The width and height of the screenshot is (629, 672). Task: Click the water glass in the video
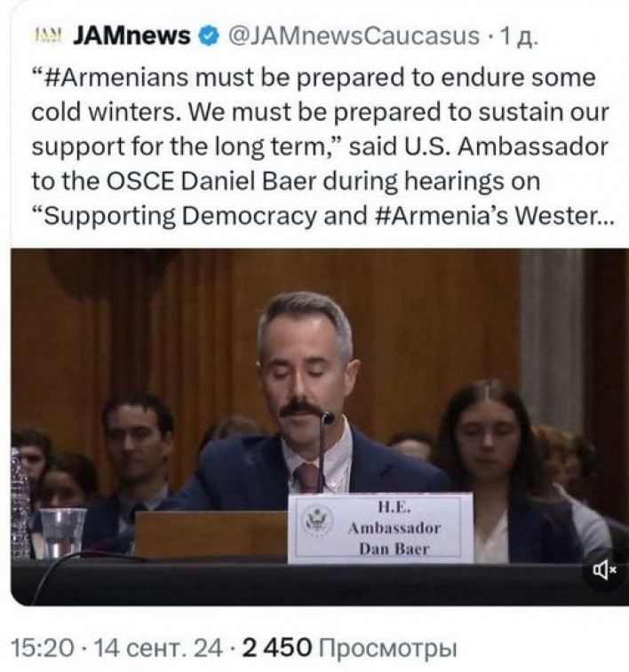point(63,533)
